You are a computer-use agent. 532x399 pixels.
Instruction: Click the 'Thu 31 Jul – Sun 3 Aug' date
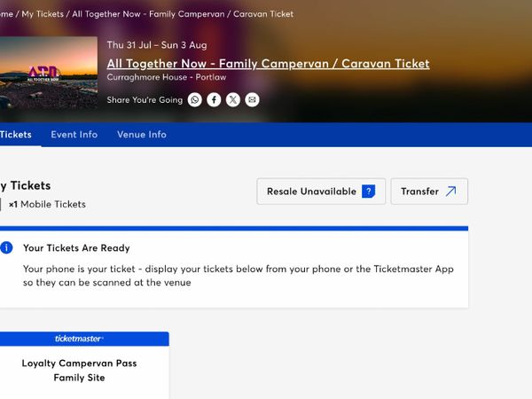[157, 45]
